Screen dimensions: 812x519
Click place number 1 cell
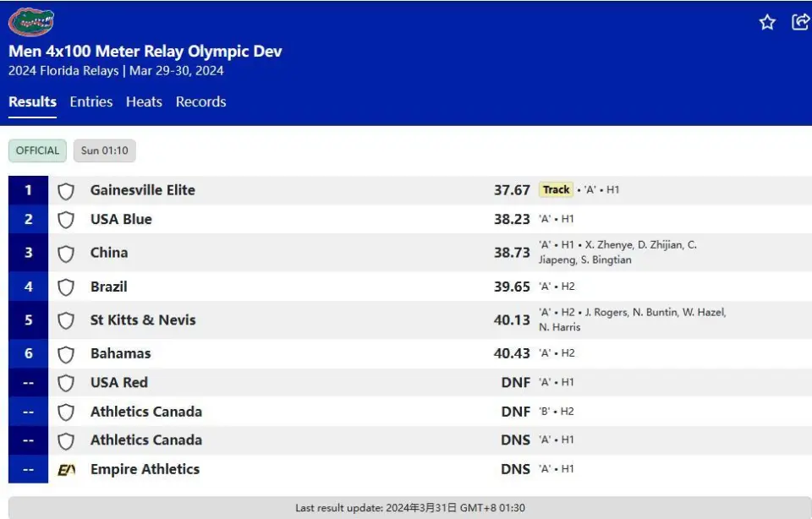(29, 190)
